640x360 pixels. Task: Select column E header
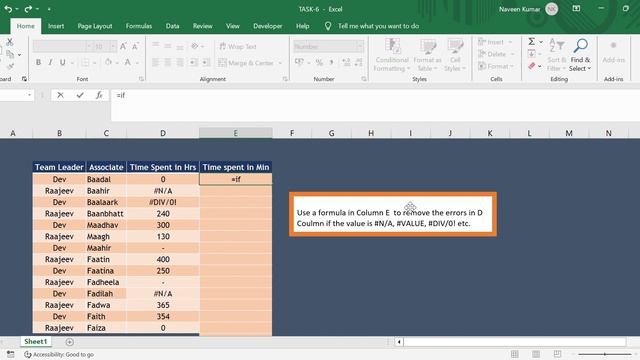click(x=236, y=133)
